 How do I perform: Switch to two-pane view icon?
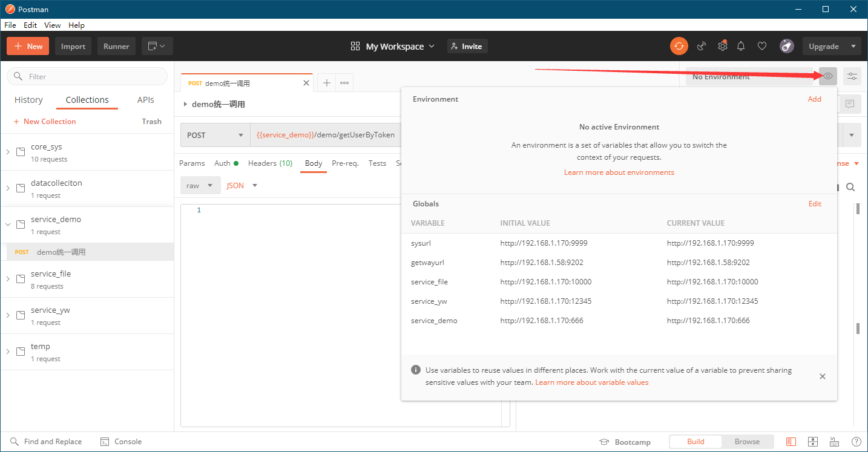pos(813,442)
